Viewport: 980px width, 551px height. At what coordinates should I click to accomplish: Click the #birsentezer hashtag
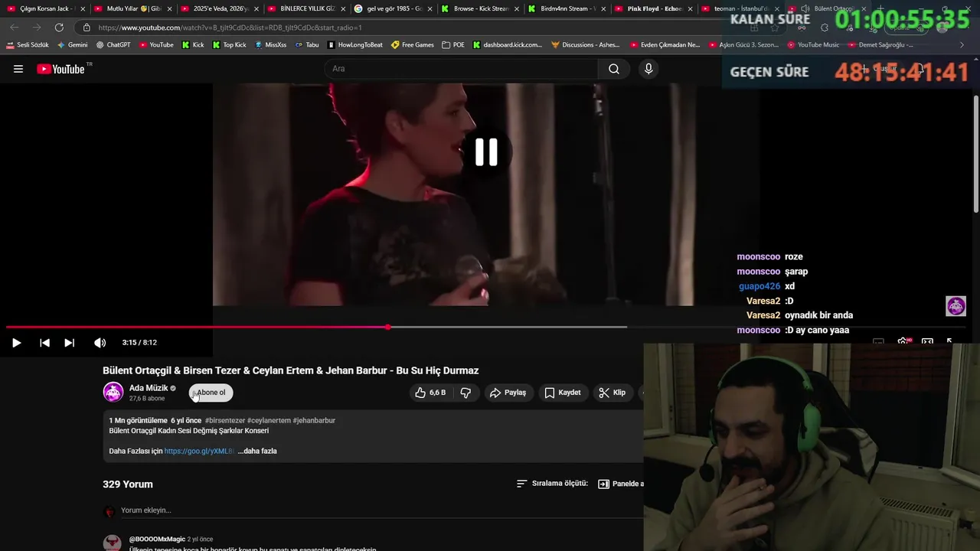click(x=225, y=421)
